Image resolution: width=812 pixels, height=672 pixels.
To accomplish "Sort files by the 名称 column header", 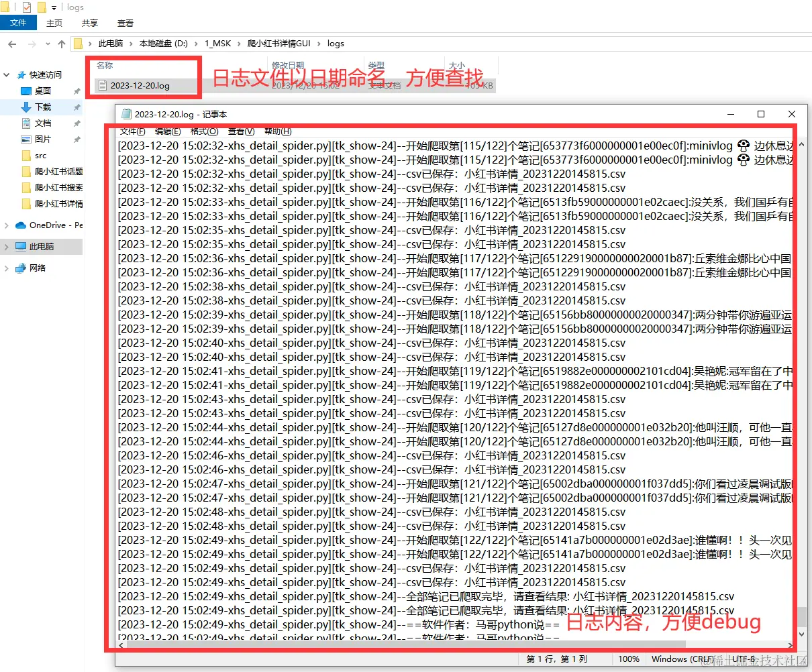I will tap(105, 65).
